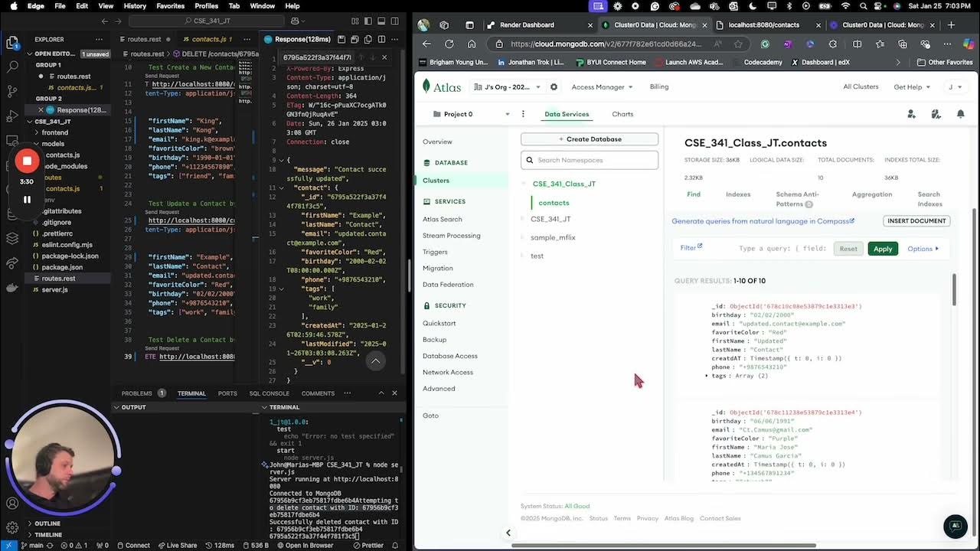Expand the tags Array (2) field
This screenshot has height=551, width=980.
[707, 376]
